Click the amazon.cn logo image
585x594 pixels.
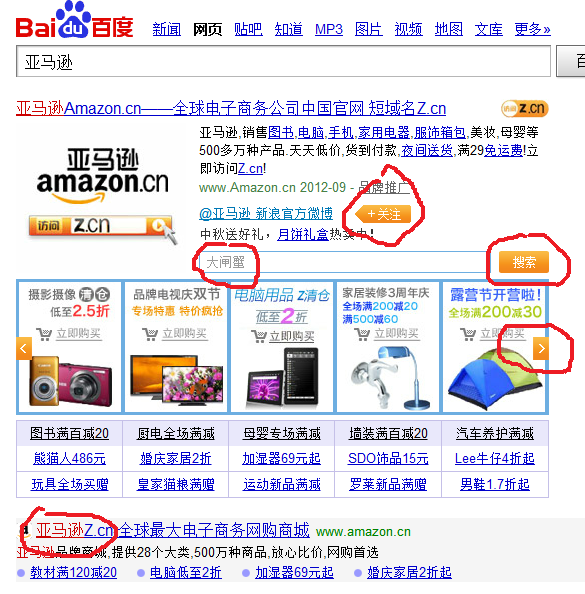102,175
